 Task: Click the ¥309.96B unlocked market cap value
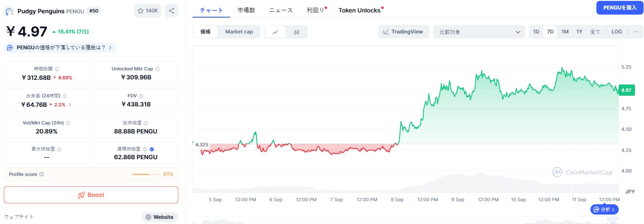point(136,78)
